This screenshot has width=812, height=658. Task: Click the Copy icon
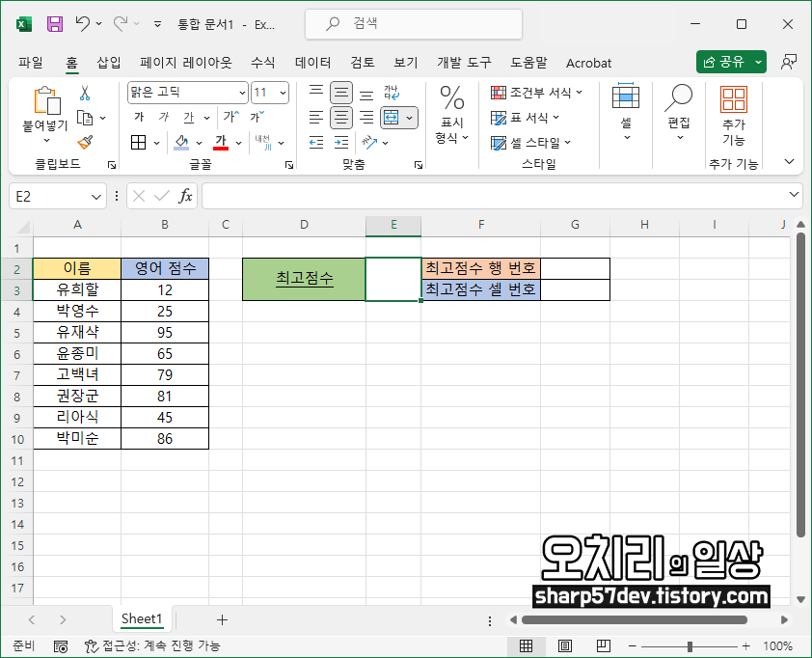coord(85,118)
